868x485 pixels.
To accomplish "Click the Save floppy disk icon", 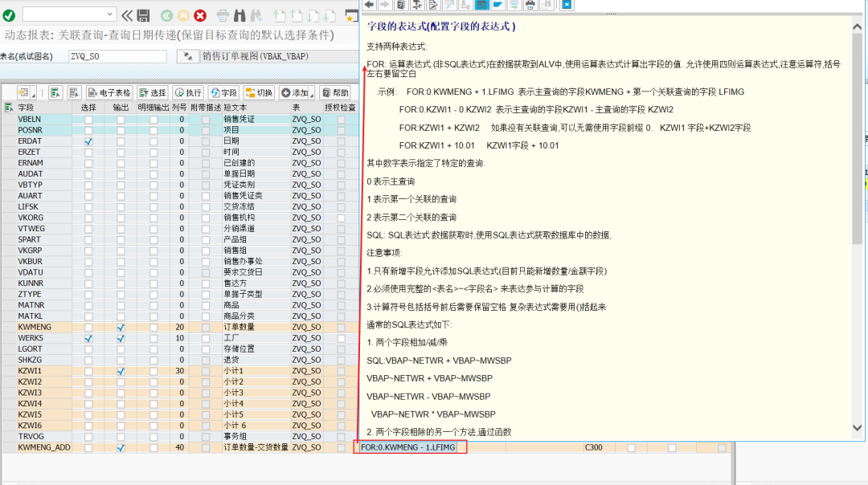I will [143, 15].
